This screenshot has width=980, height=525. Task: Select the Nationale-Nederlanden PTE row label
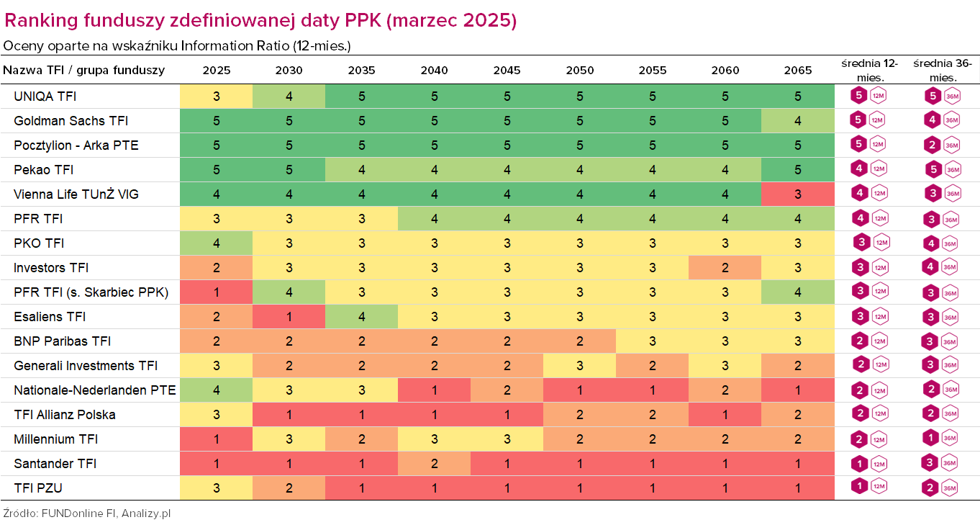94,390
